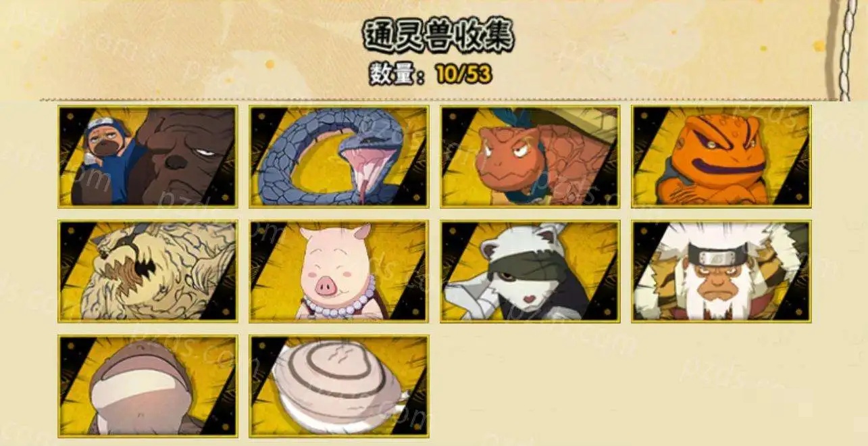Click the 通灵兽收集 title heading
868x446 pixels.
pyautogui.click(x=437, y=36)
